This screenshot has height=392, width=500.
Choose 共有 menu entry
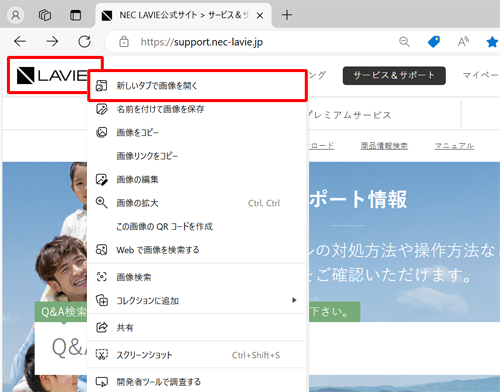pyautogui.click(x=197, y=328)
